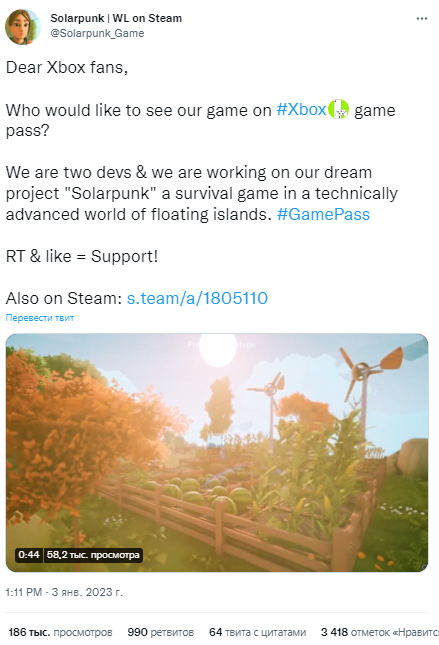Open the #Xbox hashtag link
Screen dimensions: 439x645
click(x=302, y=110)
